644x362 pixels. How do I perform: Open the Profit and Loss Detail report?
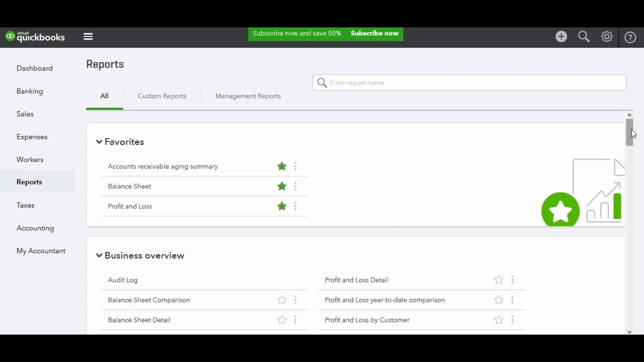pos(356,280)
